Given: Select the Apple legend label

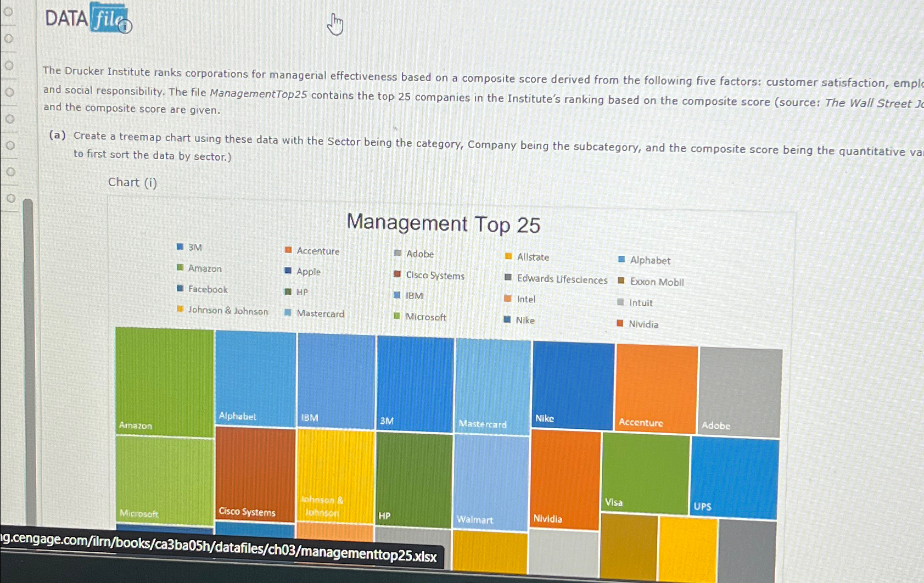Looking at the screenshot, I should pyautogui.click(x=309, y=272).
